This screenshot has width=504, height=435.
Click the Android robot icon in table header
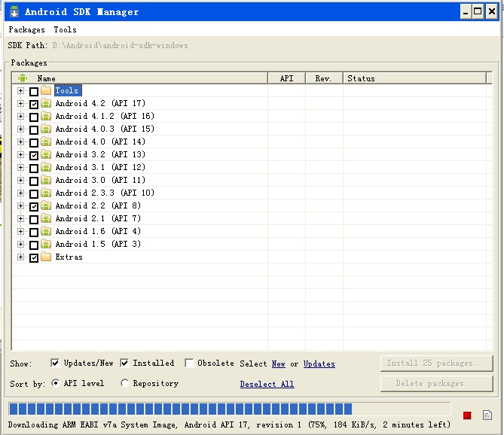pos(23,78)
